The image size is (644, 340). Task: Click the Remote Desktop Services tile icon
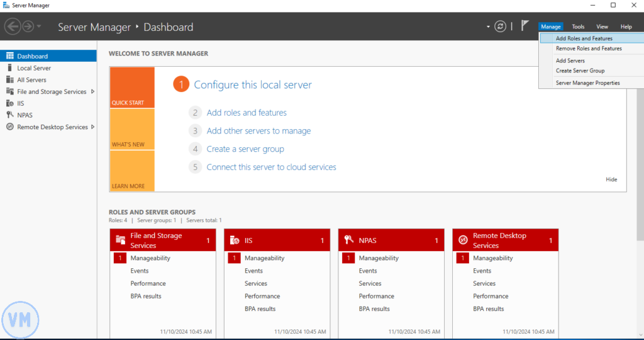(x=463, y=241)
